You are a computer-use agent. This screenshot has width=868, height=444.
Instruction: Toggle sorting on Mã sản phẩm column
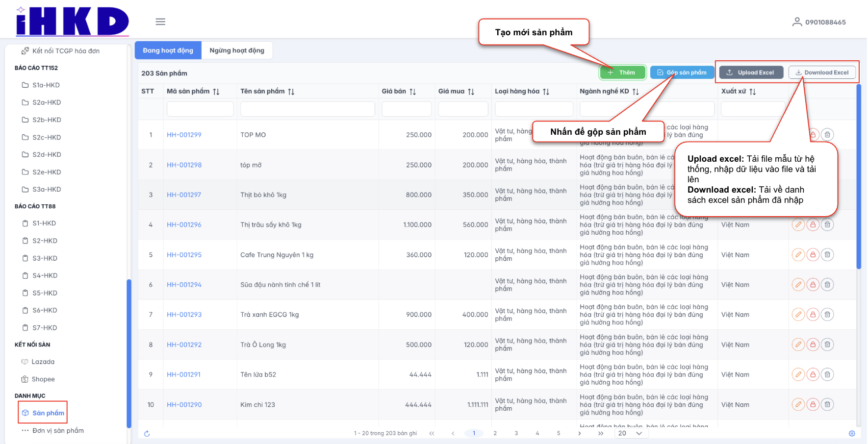coord(216,92)
